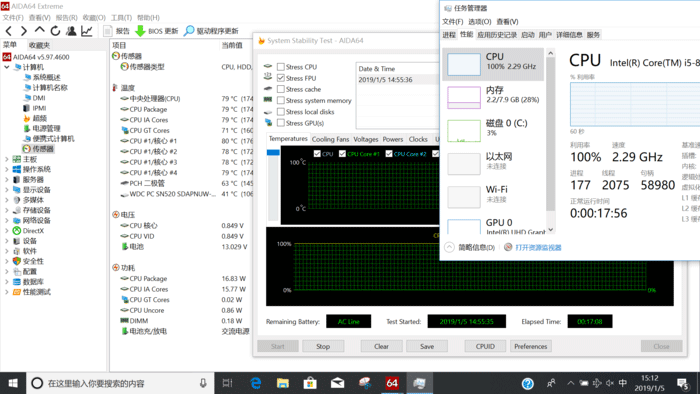This screenshot has width=700, height=394.
Task: Stop the stability test
Action: pos(323,346)
